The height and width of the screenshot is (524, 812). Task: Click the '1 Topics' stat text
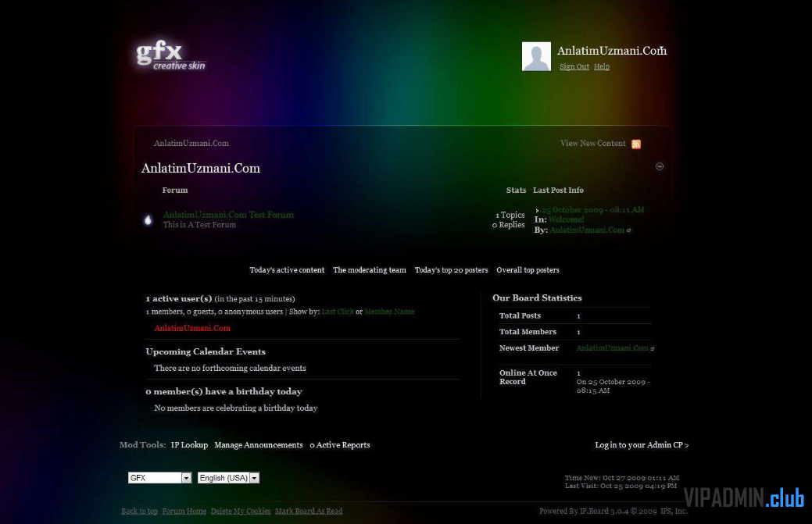[510, 215]
